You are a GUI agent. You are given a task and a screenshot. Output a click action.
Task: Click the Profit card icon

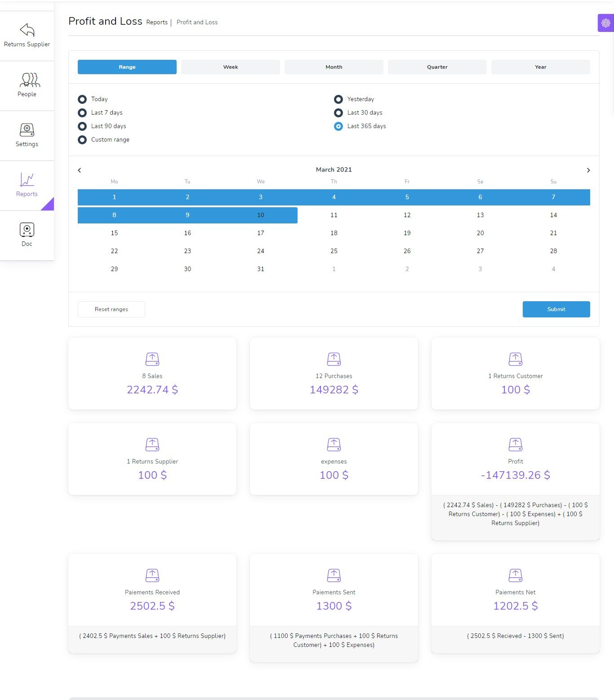(x=515, y=445)
